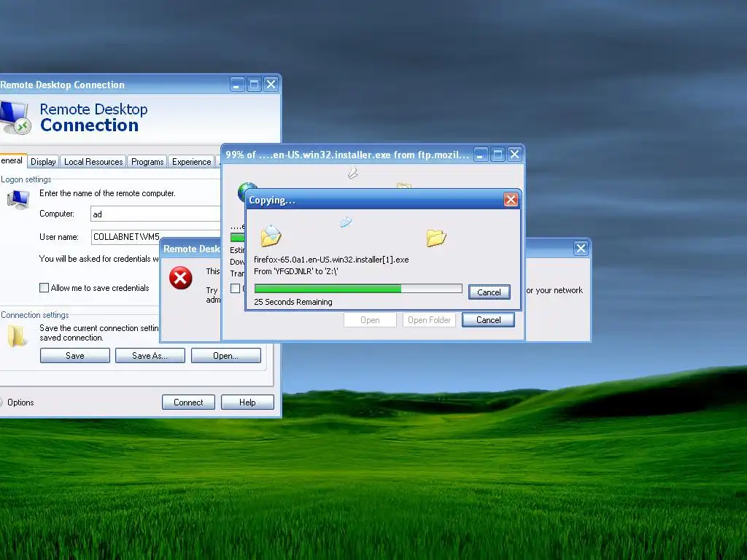Minimize the 99% download window

click(481, 155)
